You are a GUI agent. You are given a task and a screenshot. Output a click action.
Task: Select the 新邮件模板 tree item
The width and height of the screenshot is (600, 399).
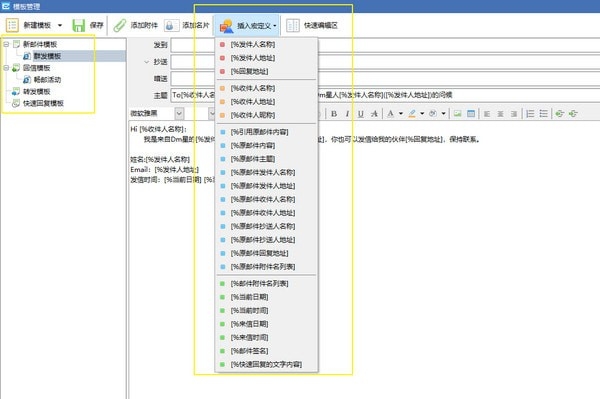click(x=40, y=44)
